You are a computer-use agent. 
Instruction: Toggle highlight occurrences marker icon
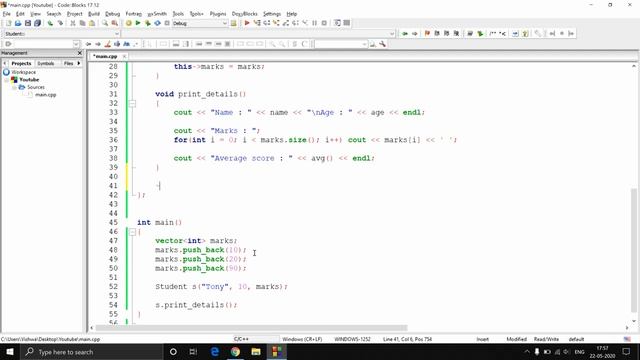[108, 44]
